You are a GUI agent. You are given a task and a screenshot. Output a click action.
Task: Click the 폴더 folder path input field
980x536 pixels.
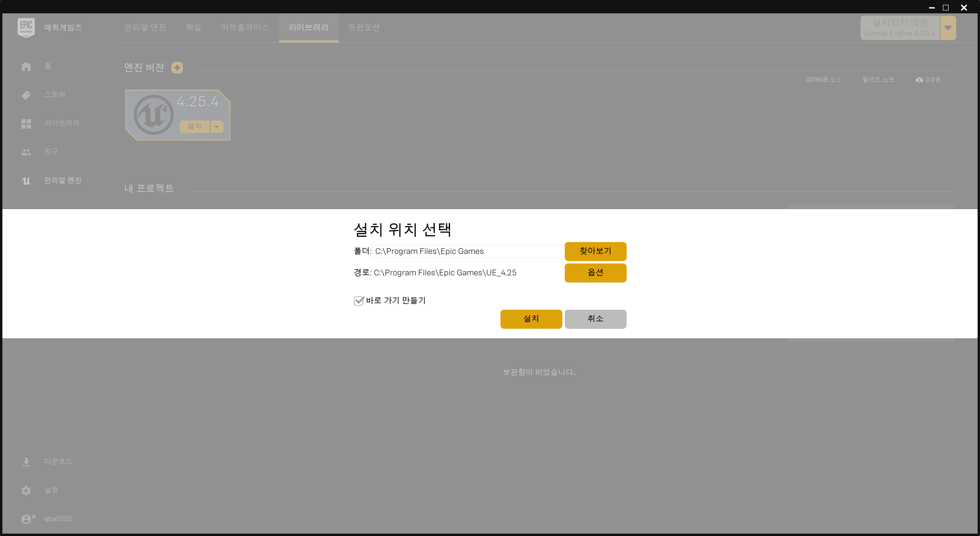(x=467, y=251)
